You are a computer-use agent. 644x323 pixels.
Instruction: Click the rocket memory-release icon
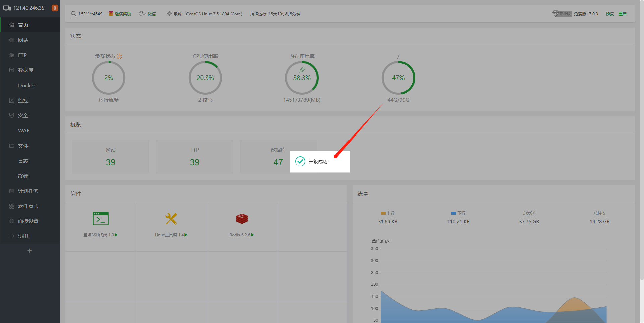302,70
